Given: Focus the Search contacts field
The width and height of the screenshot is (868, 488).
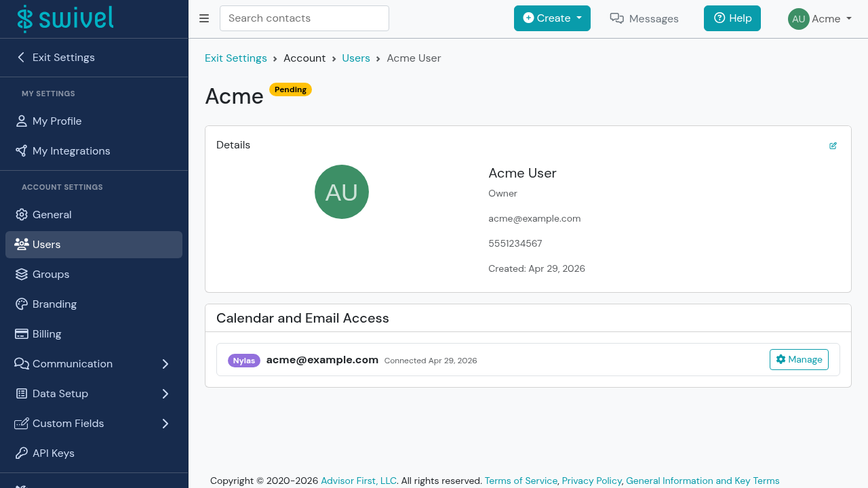Looking at the screenshot, I should (304, 18).
